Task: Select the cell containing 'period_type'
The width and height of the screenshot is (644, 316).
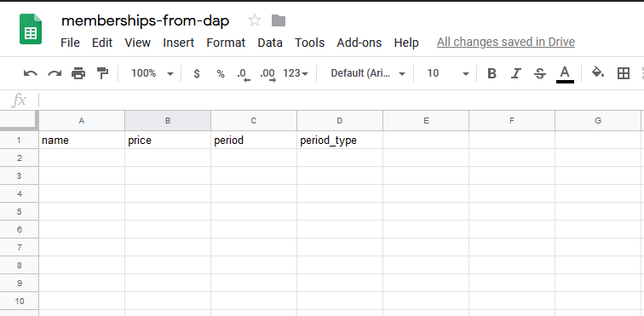Action: [340, 141]
